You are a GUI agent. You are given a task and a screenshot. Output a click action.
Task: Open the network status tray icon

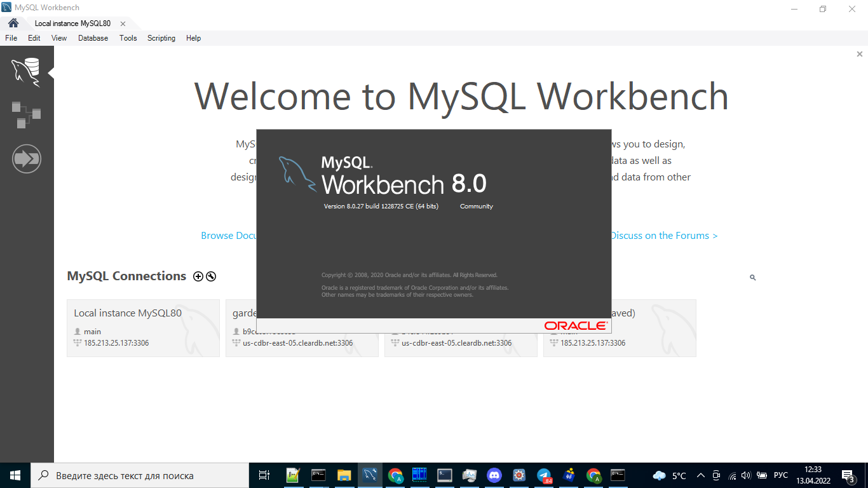click(x=732, y=475)
